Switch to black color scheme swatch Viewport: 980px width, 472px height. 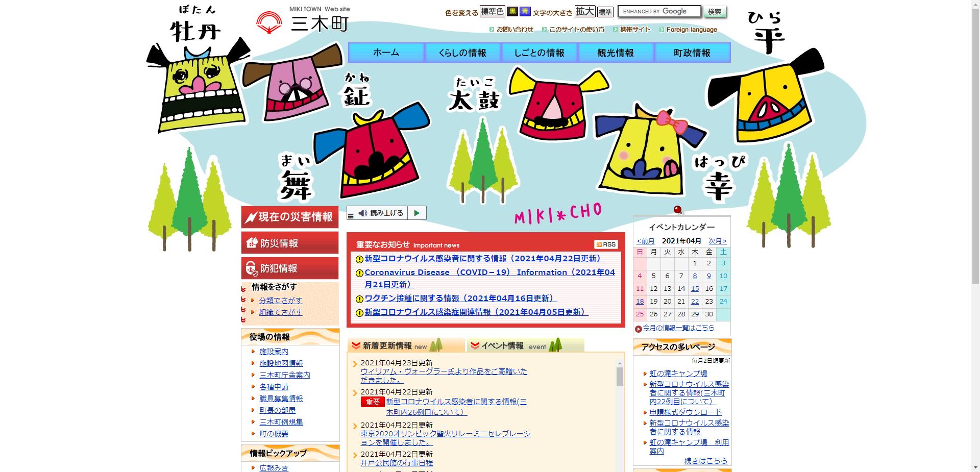pyautogui.click(x=512, y=12)
